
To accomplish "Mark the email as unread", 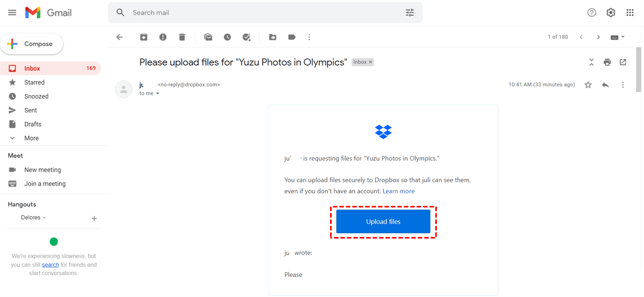I will click(x=208, y=37).
